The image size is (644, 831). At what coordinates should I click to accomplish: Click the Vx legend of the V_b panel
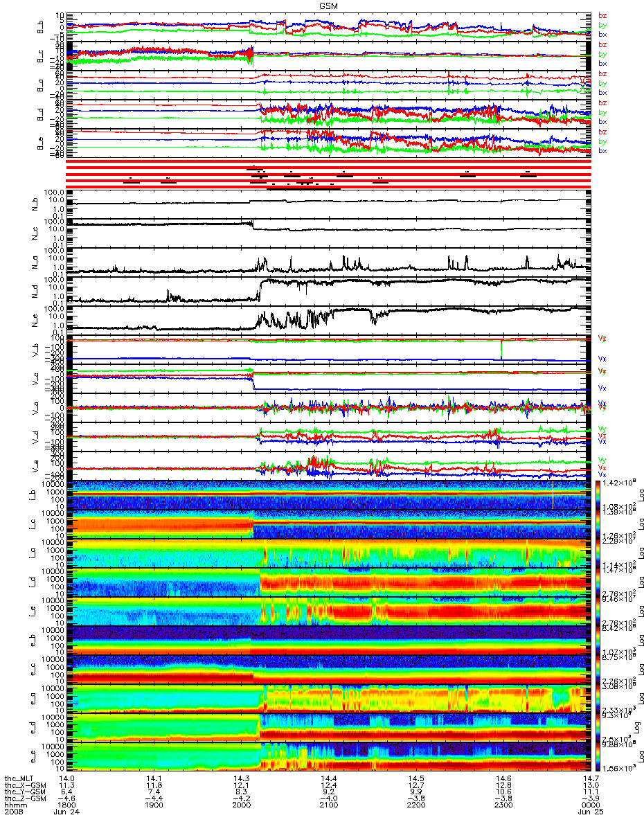(602, 359)
